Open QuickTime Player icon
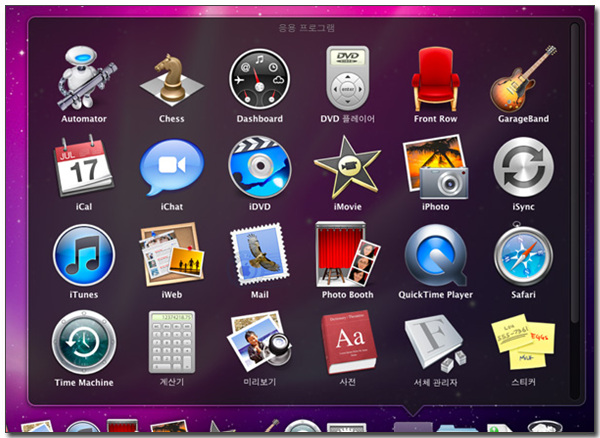This screenshot has width=600, height=438. tap(435, 255)
